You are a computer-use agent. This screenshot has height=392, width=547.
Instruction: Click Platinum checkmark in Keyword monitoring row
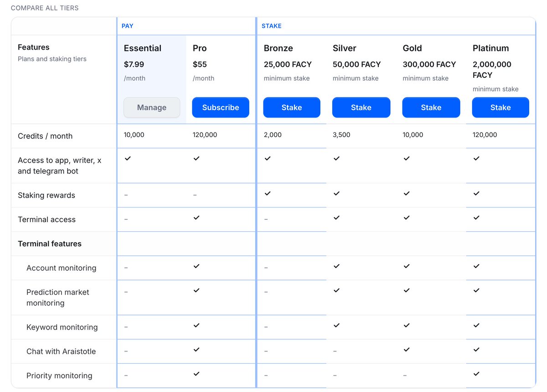pos(476,326)
